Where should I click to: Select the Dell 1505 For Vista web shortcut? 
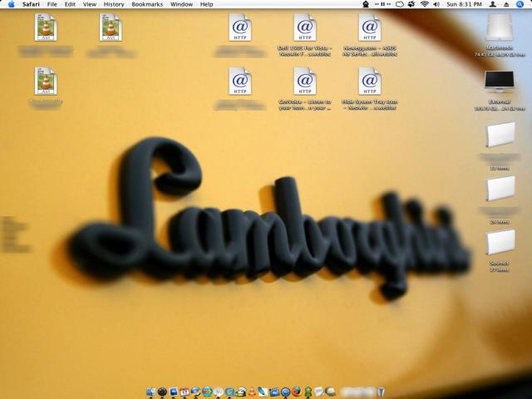305,27
